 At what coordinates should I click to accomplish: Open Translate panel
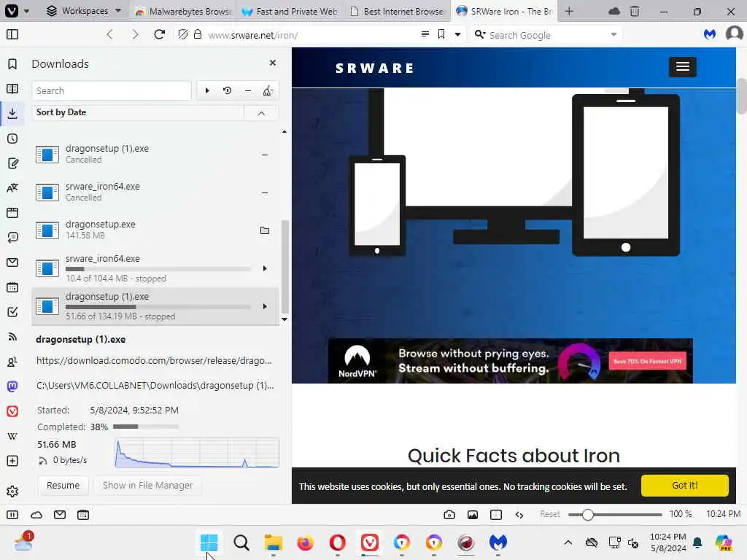13,187
